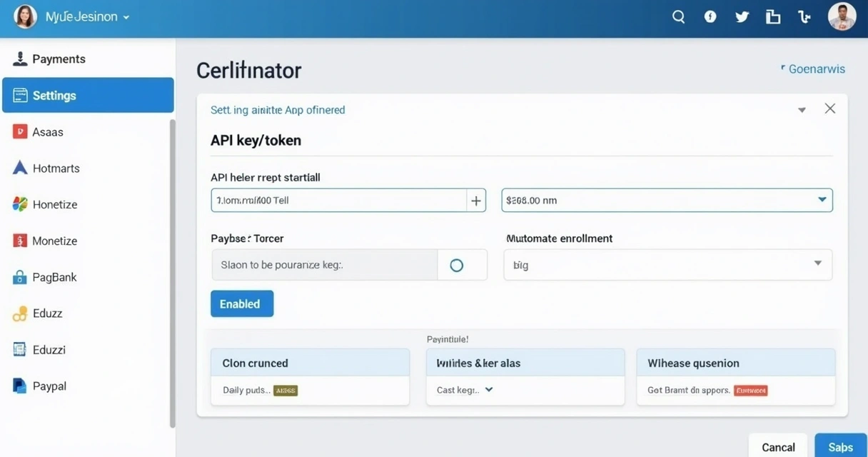This screenshot has width=868, height=457.
Task: Open the info circle icon in header
Action: coord(710,16)
